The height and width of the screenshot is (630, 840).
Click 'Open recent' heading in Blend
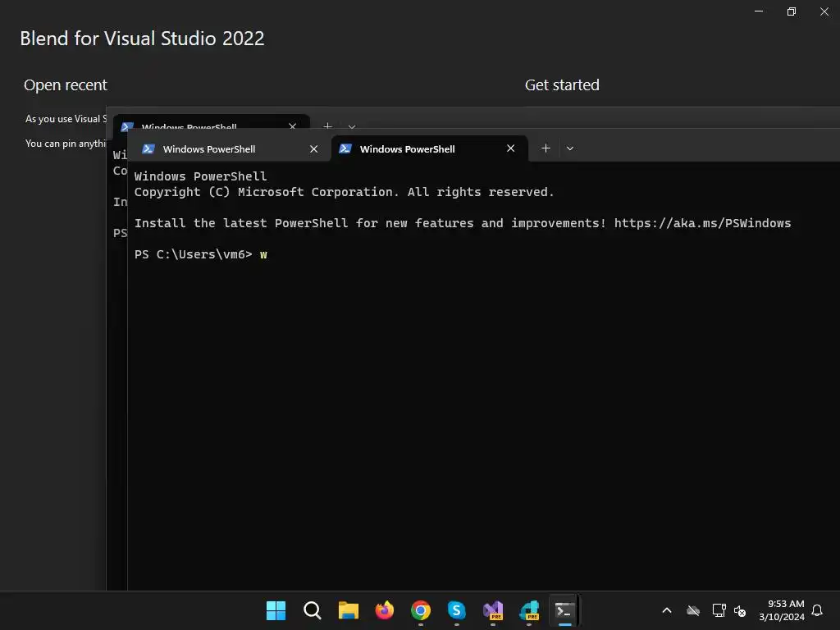[x=66, y=84]
